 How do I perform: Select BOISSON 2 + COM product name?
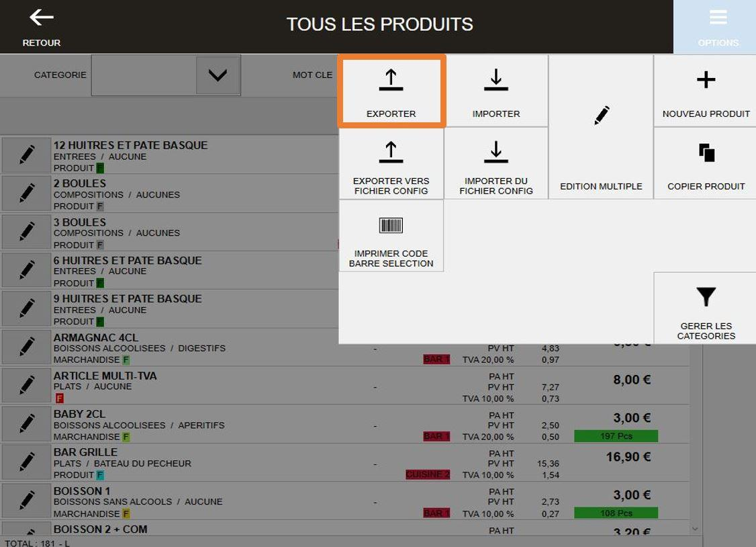coord(100,529)
